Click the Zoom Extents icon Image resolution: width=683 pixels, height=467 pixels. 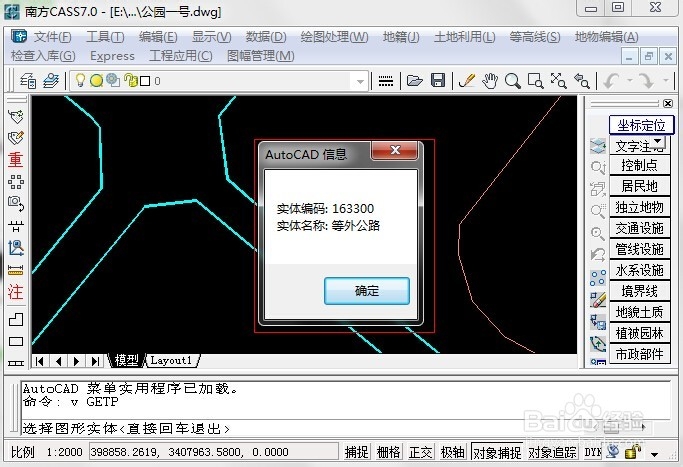point(558,81)
